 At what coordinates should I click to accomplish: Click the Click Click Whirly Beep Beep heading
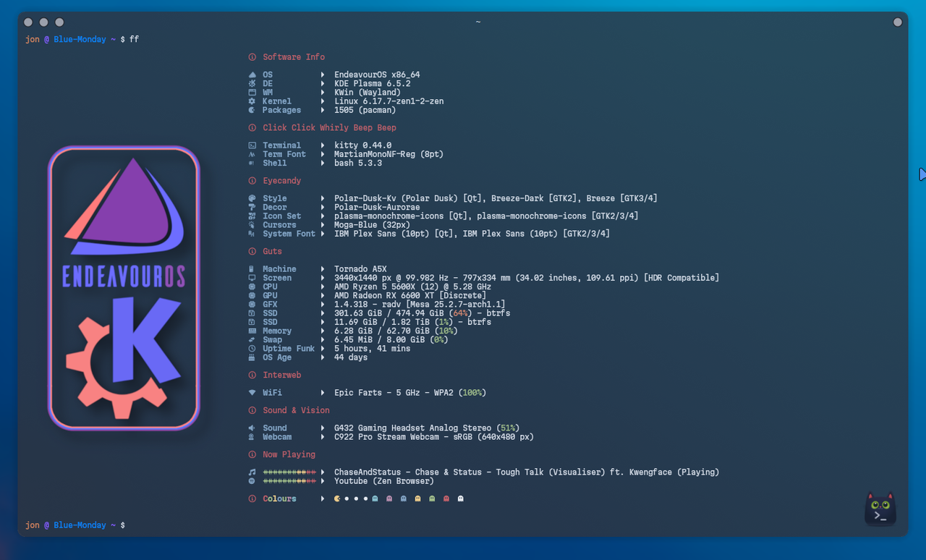click(329, 128)
